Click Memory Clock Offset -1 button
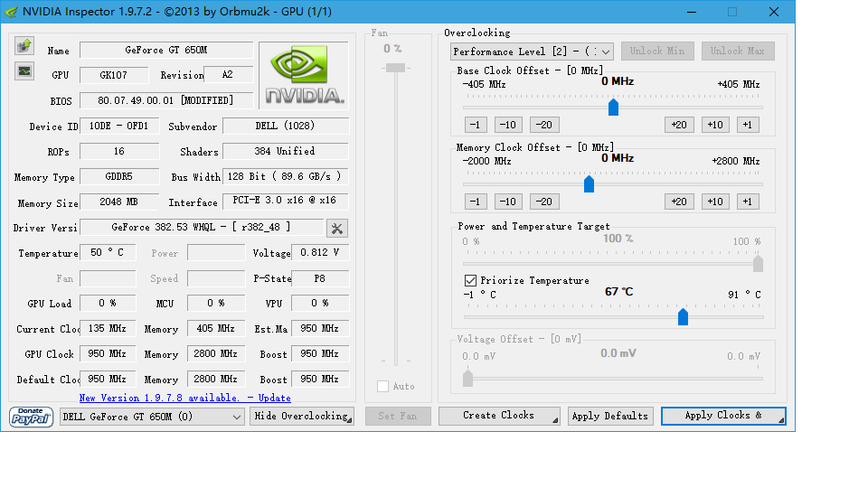The height and width of the screenshot is (488, 868). [x=476, y=202]
